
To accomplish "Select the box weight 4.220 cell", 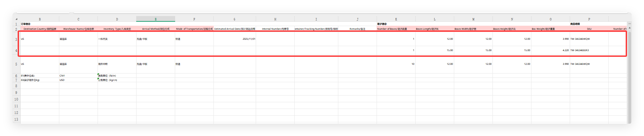I will 550,50.
